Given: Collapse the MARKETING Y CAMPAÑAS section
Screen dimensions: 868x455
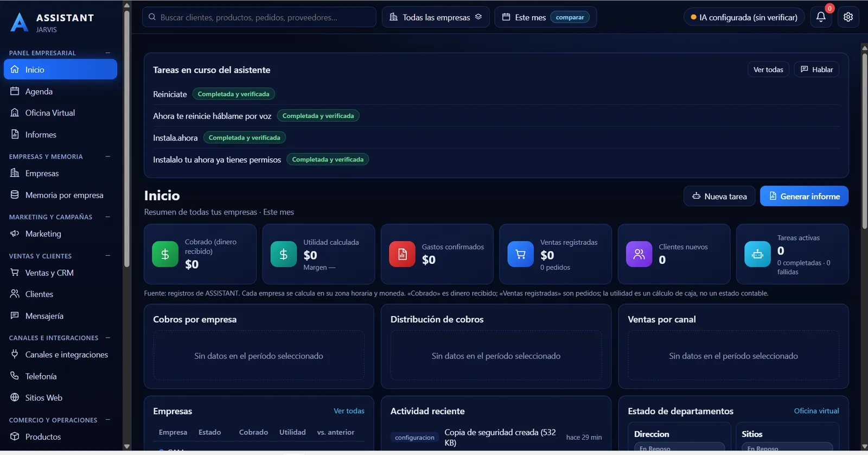Looking at the screenshot, I should [x=108, y=217].
